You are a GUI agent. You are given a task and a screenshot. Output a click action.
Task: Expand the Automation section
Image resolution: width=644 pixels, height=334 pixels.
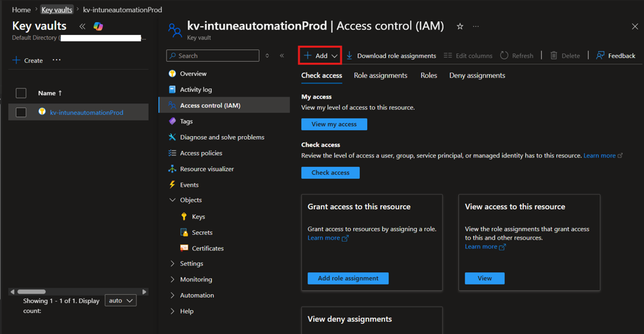(172, 295)
